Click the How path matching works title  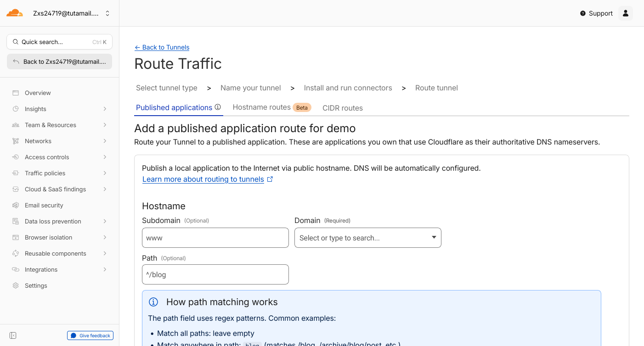coord(222,302)
